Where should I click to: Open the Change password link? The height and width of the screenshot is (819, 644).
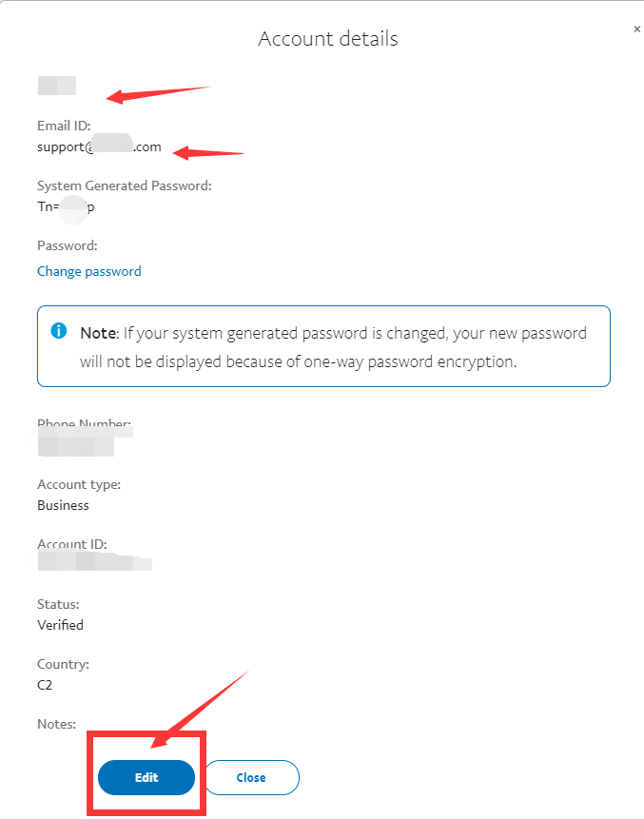(89, 272)
